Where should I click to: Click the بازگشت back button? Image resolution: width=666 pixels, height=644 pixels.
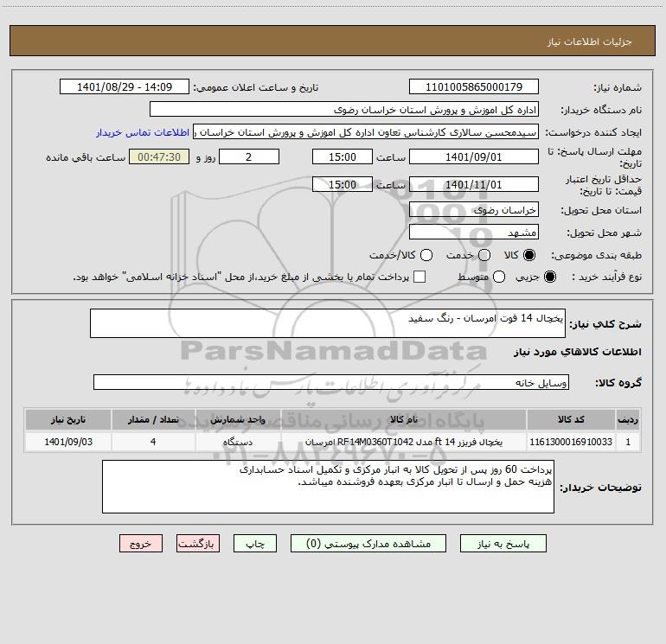(x=198, y=544)
